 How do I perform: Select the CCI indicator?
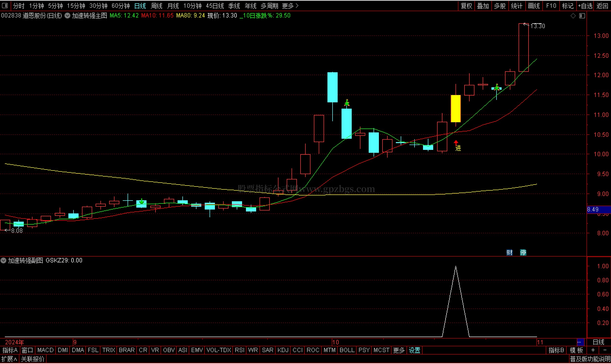(x=298, y=351)
